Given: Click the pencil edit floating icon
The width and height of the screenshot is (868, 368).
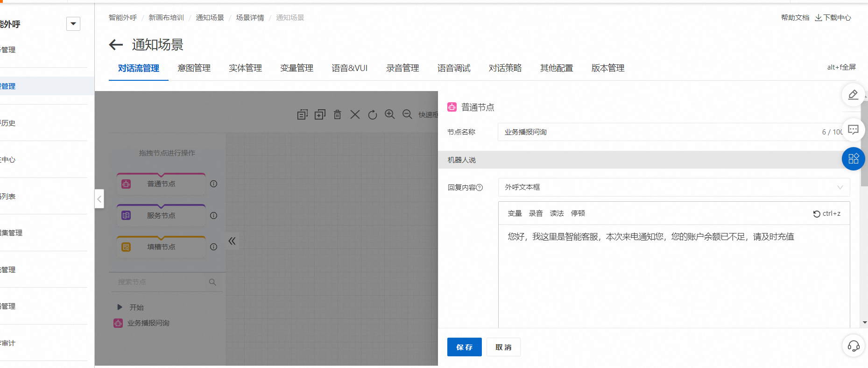Looking at the screenshot, I should 853,95.
